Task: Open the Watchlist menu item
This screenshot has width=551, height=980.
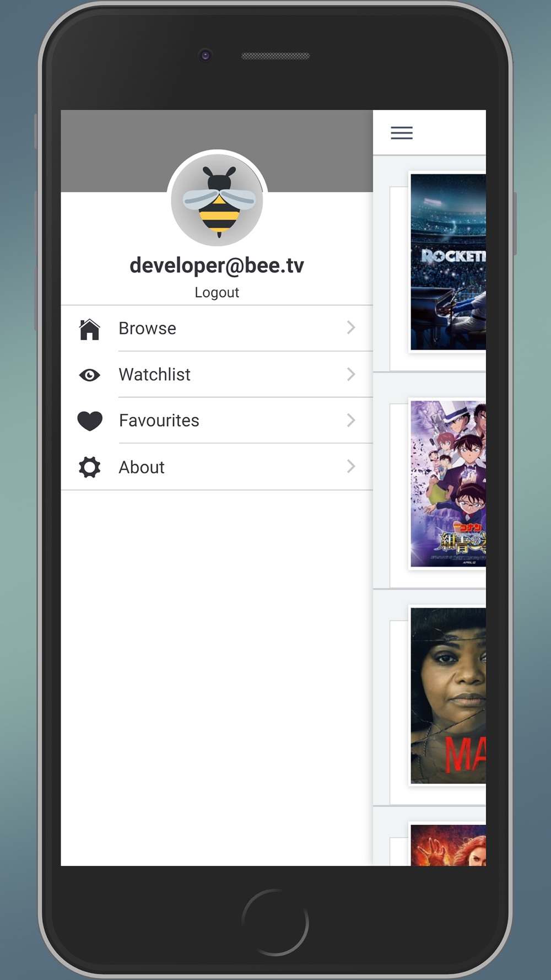Action: pyautogui.click(x=217, y=375)
